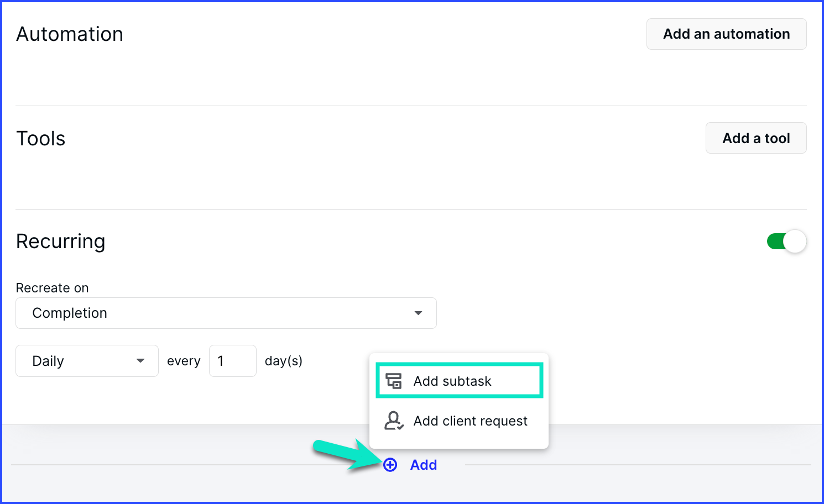Click the Add a tool button
This screenshot has height=504, width=824.
(756, 138)
